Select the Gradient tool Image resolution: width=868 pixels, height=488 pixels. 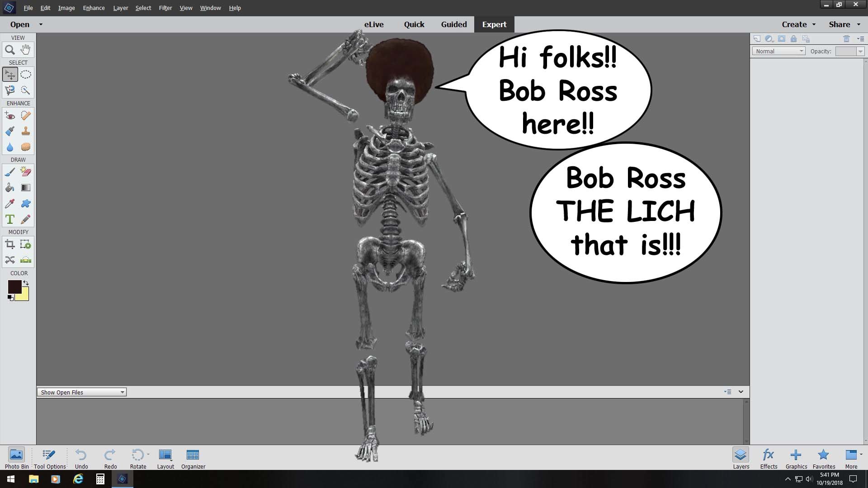click(x=26, y=188)
